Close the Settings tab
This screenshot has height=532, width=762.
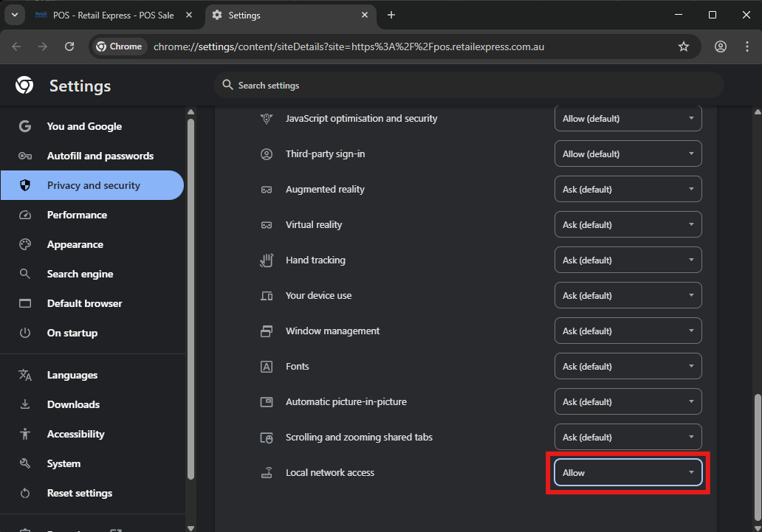point(365,15)
